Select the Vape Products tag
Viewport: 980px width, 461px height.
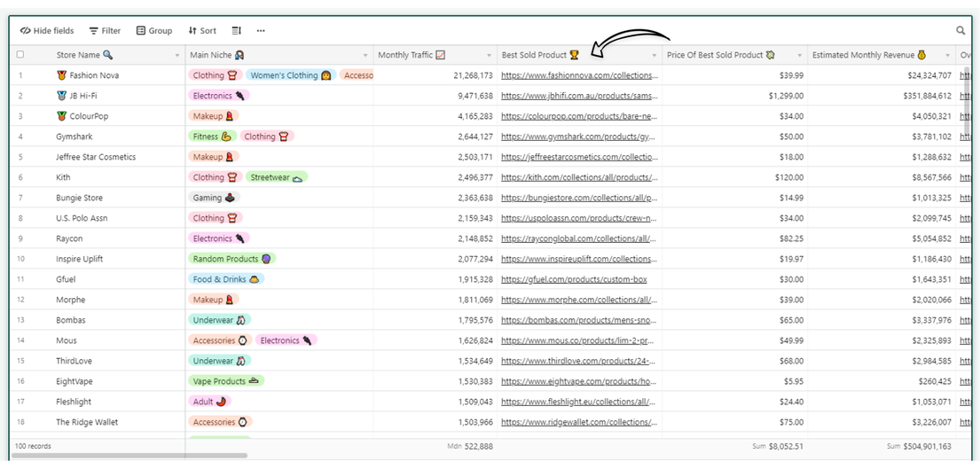(225, 382)
